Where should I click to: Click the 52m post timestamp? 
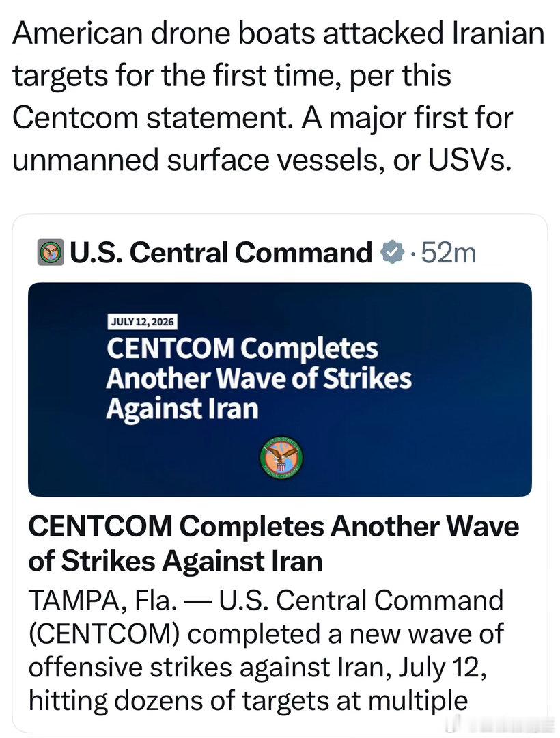pos(449,253)
